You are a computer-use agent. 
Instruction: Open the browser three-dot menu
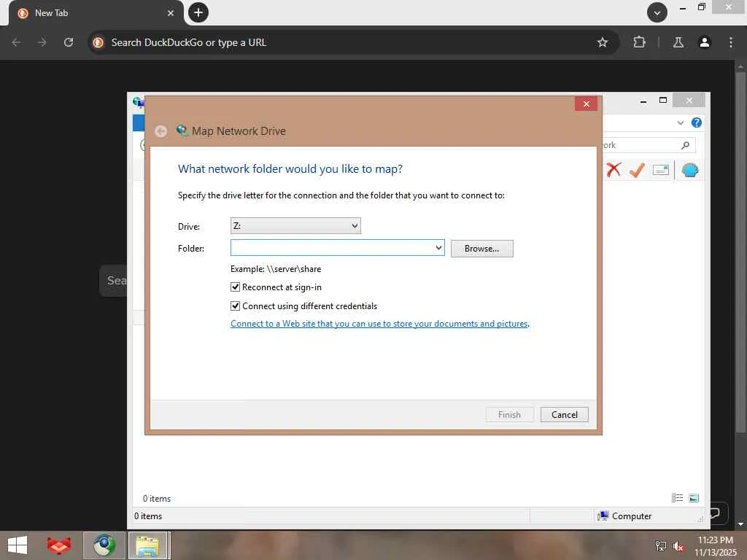pos(731,42)
